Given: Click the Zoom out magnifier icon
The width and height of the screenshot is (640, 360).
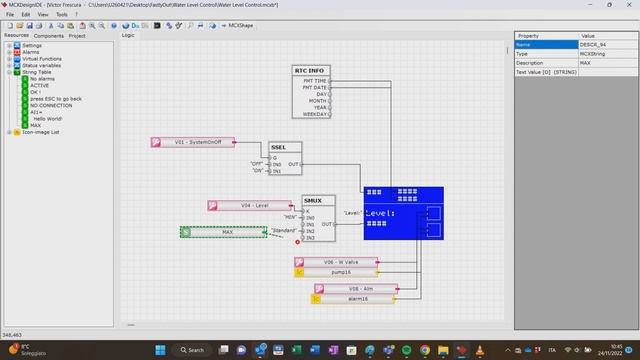Looking at the screenshot, I should point(102,26).
